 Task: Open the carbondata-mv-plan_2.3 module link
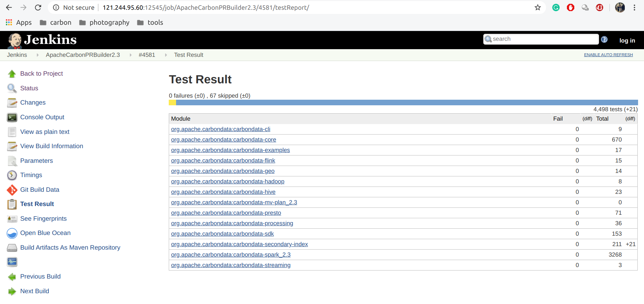tap(234, 203)
